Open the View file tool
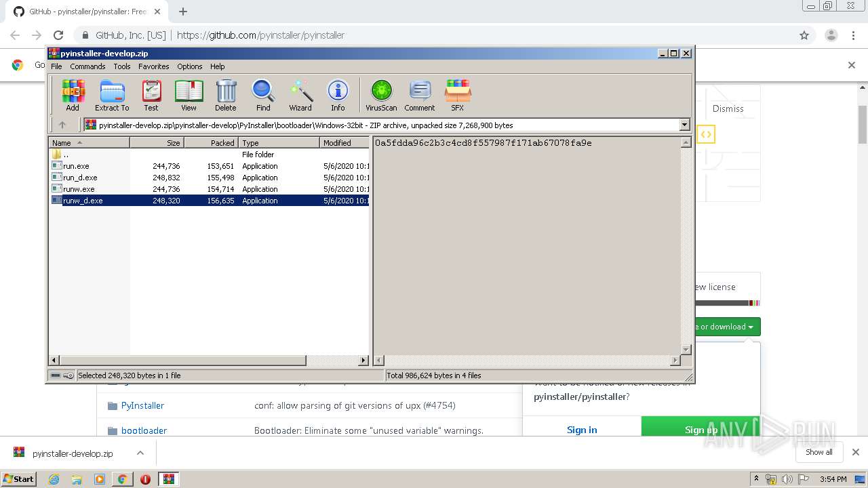This screenshot has height=488, width=868. click(189, 95)
